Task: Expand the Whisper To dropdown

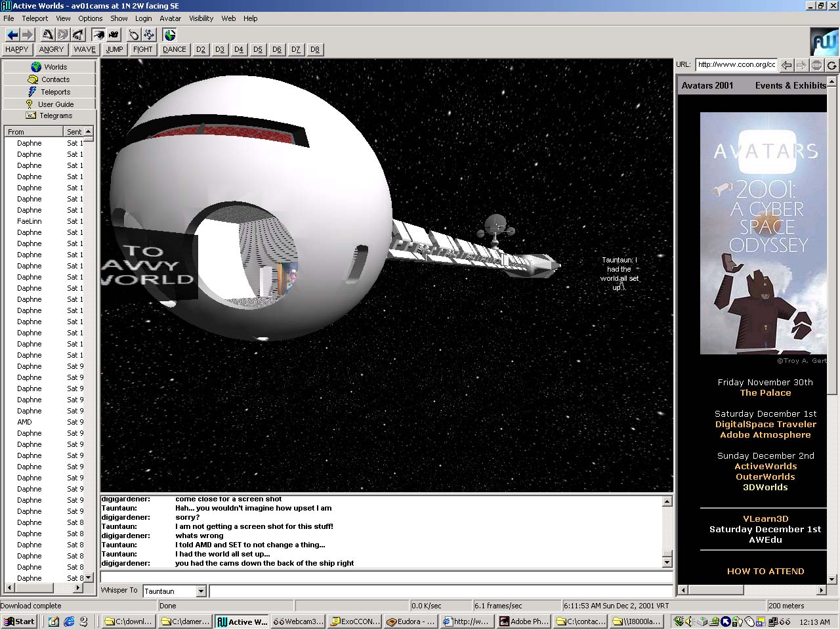Action: click(201, 591)
